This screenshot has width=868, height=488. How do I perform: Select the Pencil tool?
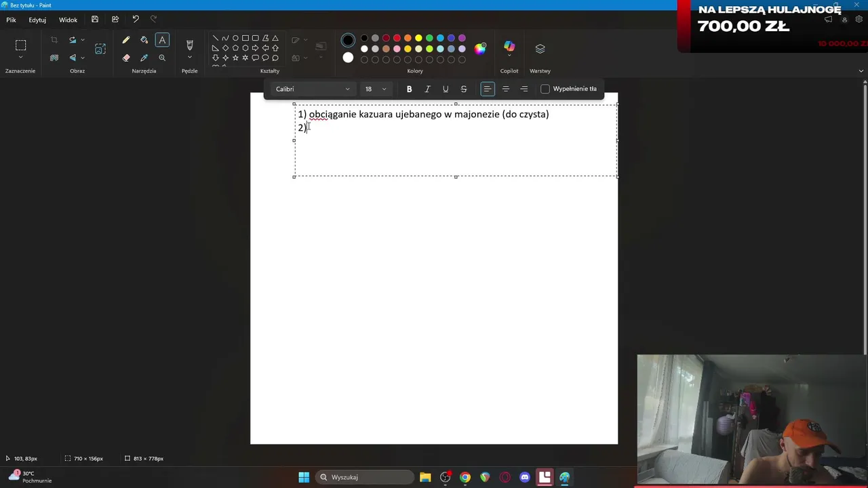point(126,41)
